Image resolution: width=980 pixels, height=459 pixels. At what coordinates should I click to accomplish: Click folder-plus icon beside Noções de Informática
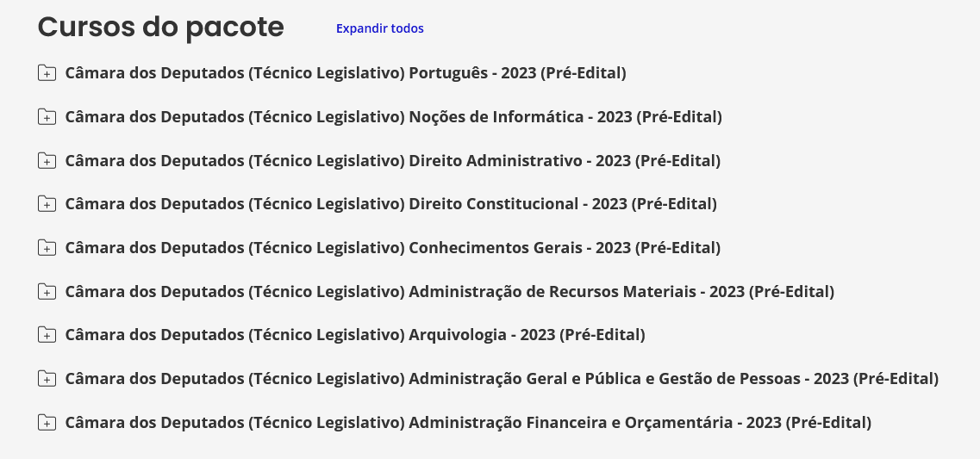pos(47,117)
